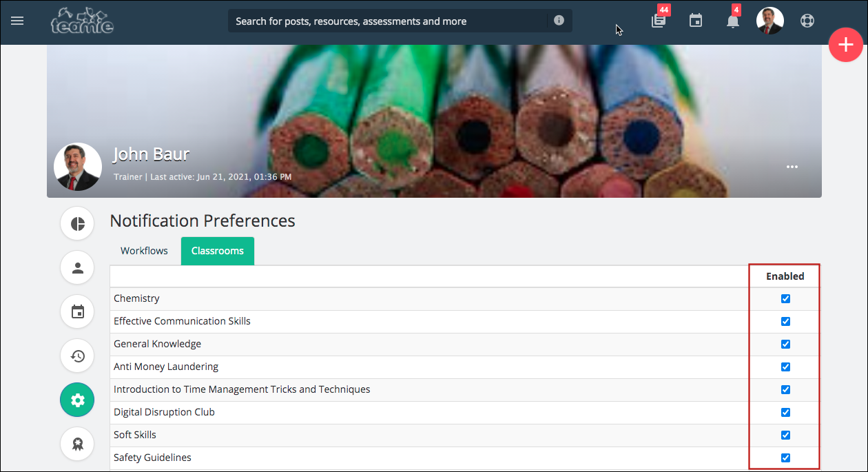Image resolution: width=868 pixels, height=472 pixels.
Task: Uncheck the Soft Skills checkbox
Action: coord(785,435)
